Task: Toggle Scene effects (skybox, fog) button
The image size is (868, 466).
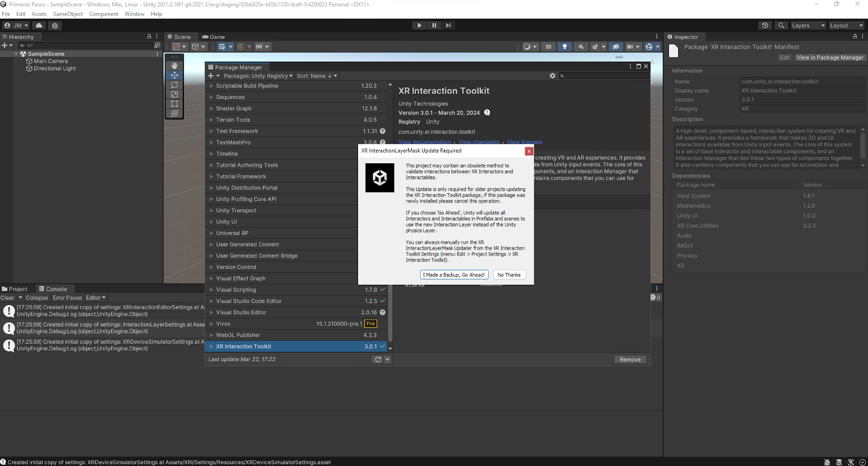Action: pyautogui.click(x=595, y=47)
